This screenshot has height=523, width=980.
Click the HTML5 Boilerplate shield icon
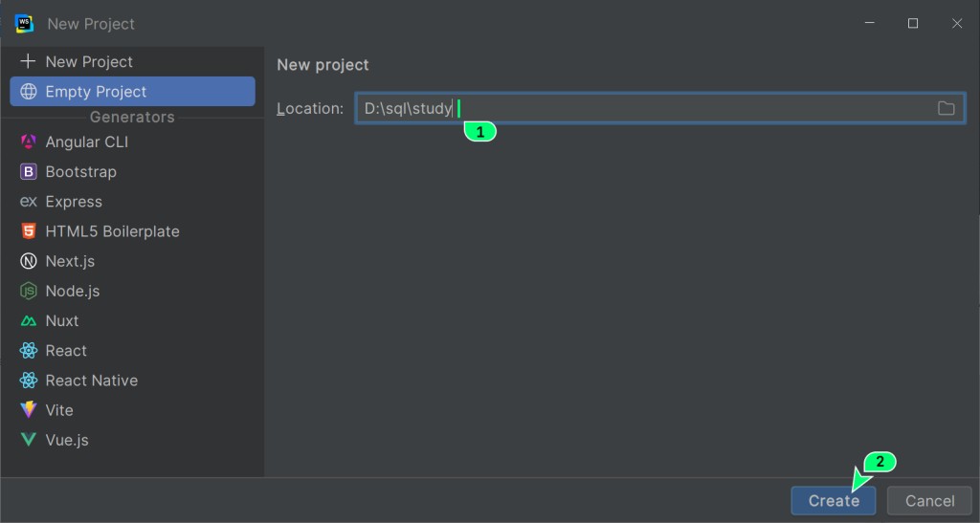29,231
